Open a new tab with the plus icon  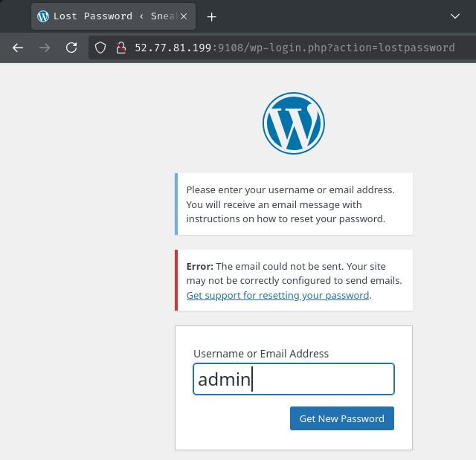coord(211,16)
